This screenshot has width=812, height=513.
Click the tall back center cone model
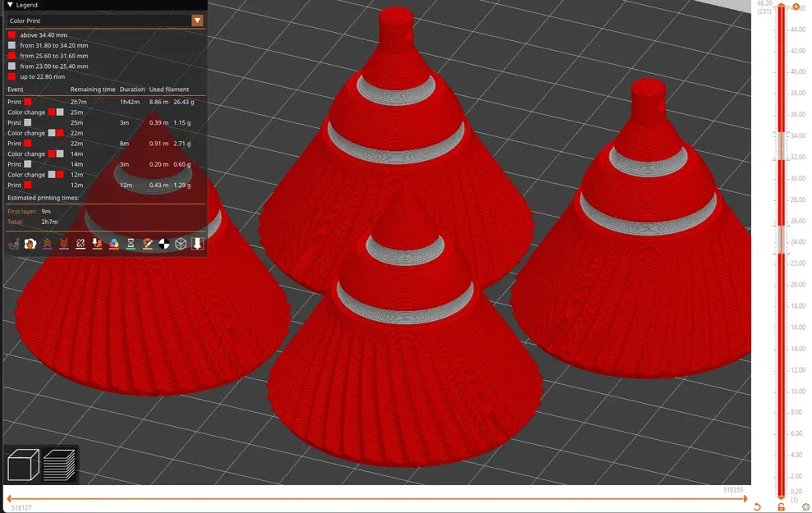pos(397,155)
